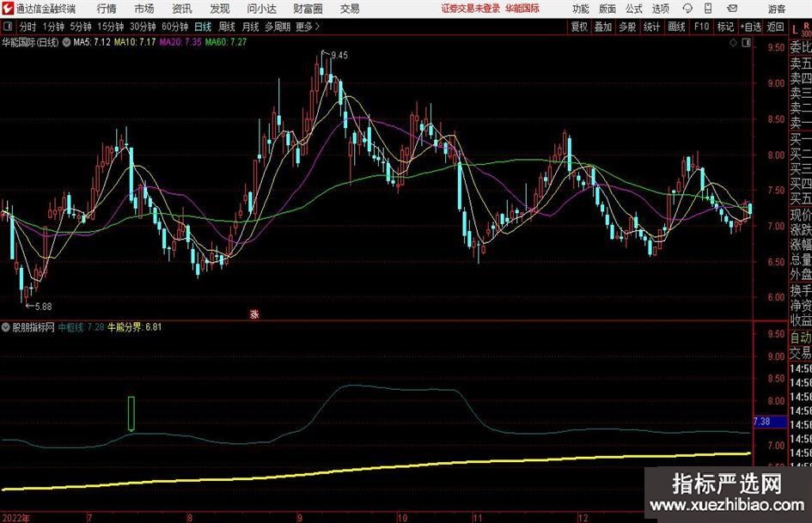
Task: Open the 问小达 menu
Action: click(261, 9)
